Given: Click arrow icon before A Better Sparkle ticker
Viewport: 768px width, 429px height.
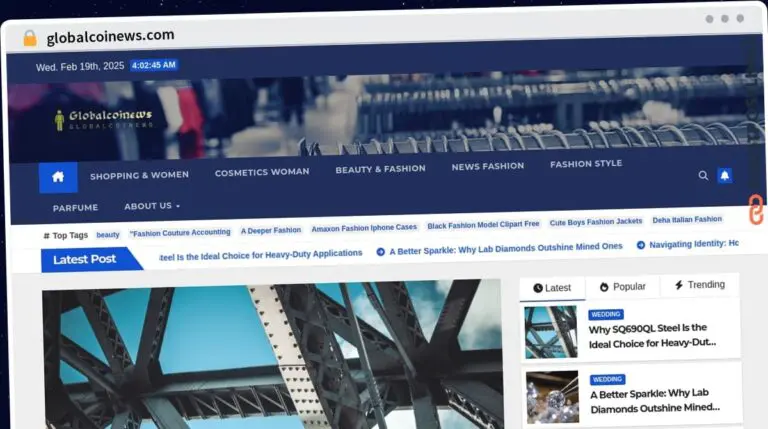Looking at the screenshot, I should pos(381,252).
